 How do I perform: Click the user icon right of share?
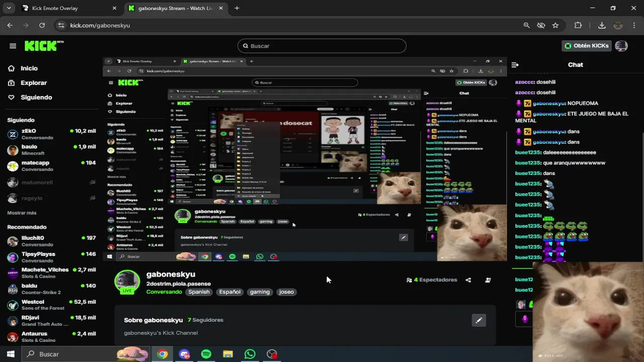(488, 280)
